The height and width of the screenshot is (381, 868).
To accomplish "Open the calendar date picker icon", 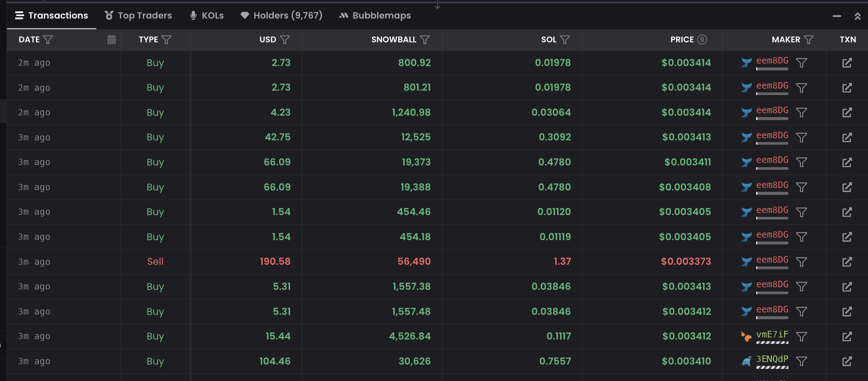I will [112, 40].
